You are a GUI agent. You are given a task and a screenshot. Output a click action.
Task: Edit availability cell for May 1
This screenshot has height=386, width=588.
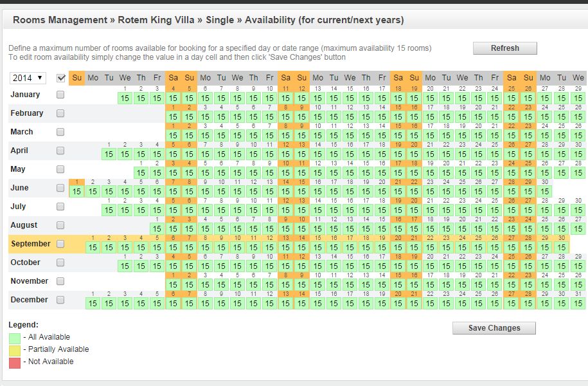141,172
